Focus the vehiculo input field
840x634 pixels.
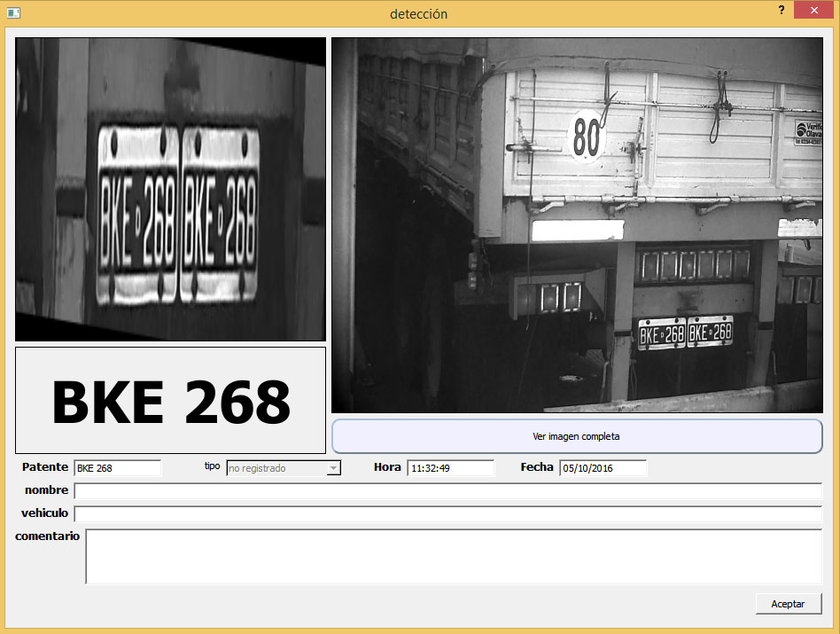coord(447,513)
